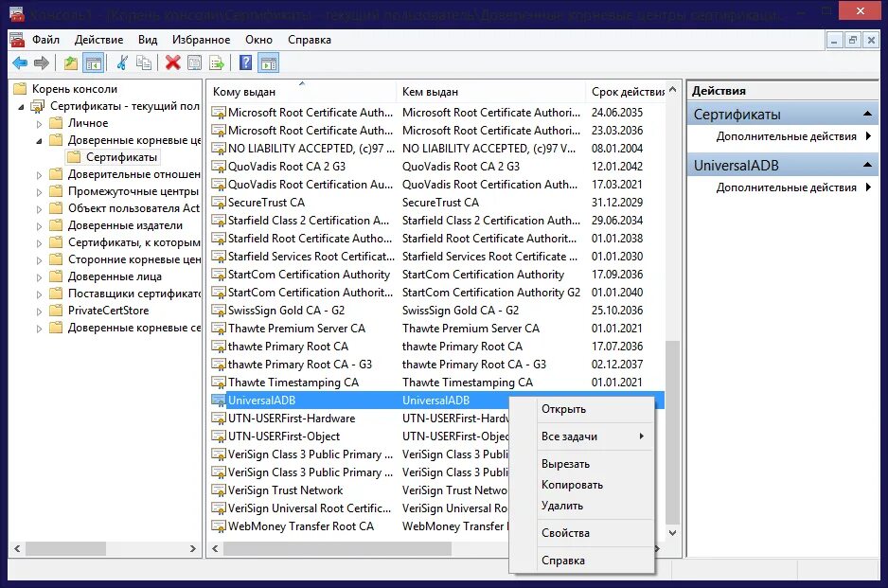Image resolution: width=888 pixels, height=588 pixels.
Task: Expand the Доверенные издатели tree node
Action: 39,226
